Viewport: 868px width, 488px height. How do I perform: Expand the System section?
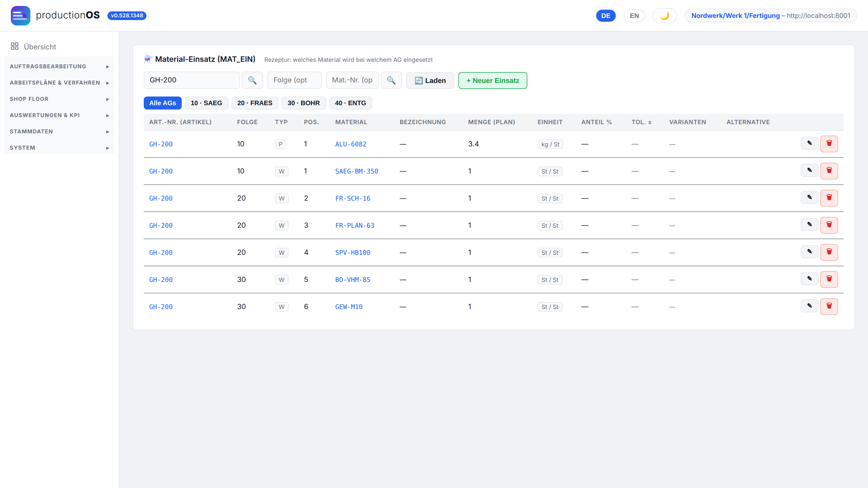point(59,148)
